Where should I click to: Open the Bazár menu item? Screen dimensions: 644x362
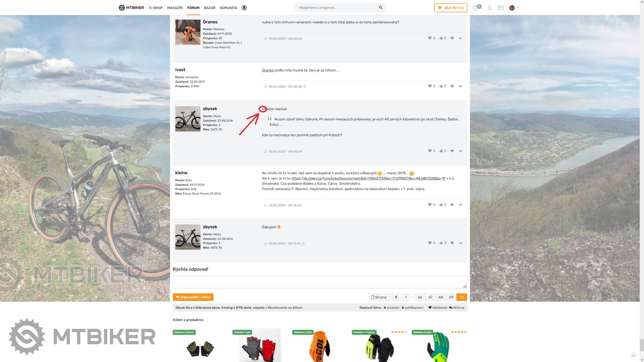point(210,8)
